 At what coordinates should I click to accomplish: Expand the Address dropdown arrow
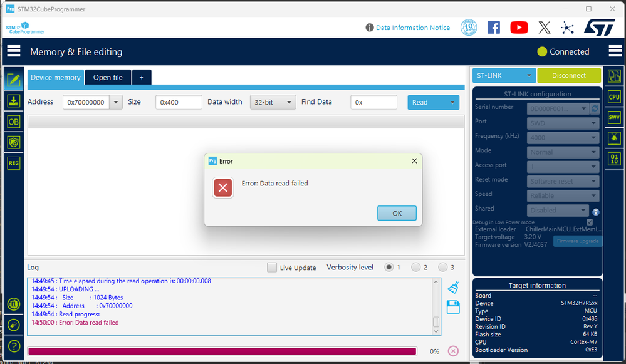[x=116, y=102]
